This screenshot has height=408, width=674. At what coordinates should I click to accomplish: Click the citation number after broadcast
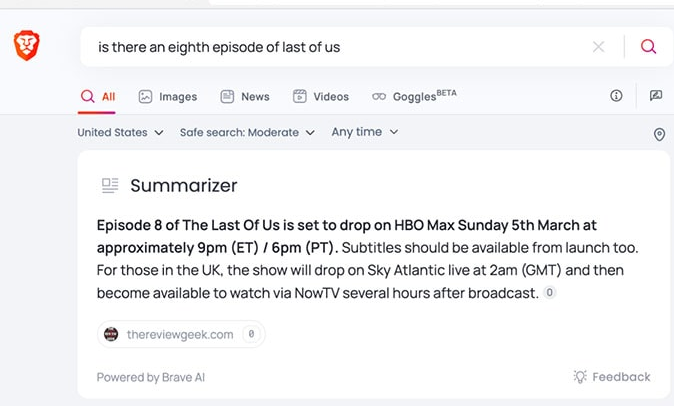(x=550, y=293)
